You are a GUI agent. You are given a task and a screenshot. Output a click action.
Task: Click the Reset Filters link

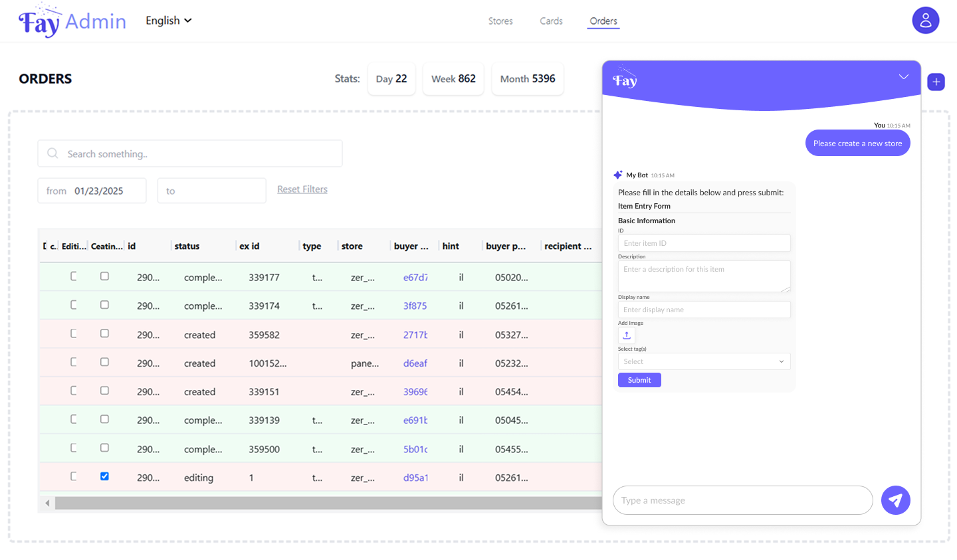tap(302, 189)
